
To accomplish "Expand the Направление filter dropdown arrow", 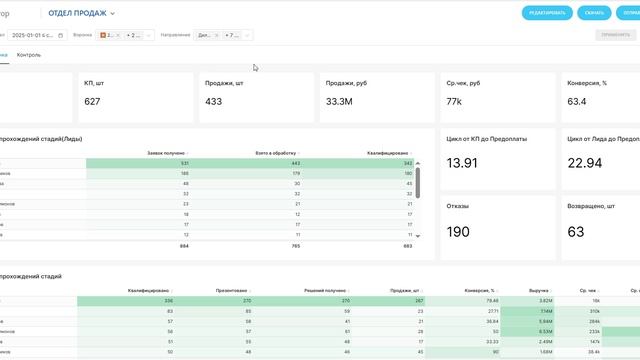I will (247, 36).
